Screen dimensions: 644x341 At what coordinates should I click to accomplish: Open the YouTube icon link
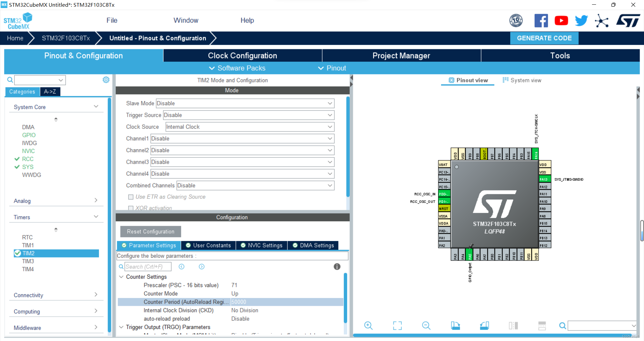(x=561, y=21)
